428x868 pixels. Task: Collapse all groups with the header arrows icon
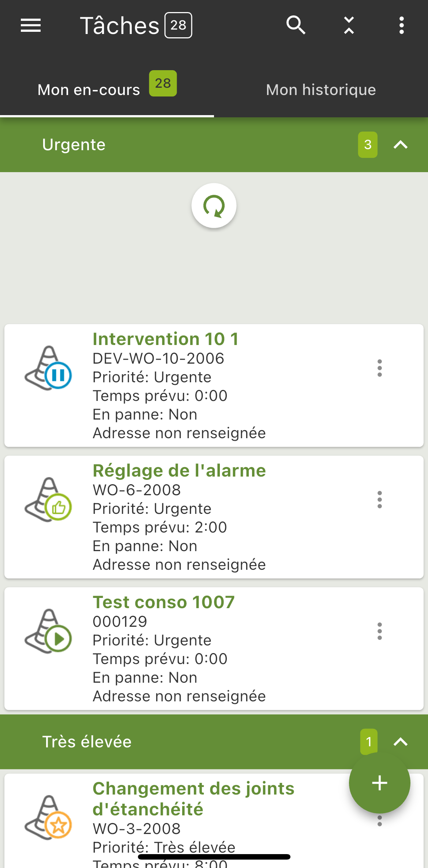point(349,25)
